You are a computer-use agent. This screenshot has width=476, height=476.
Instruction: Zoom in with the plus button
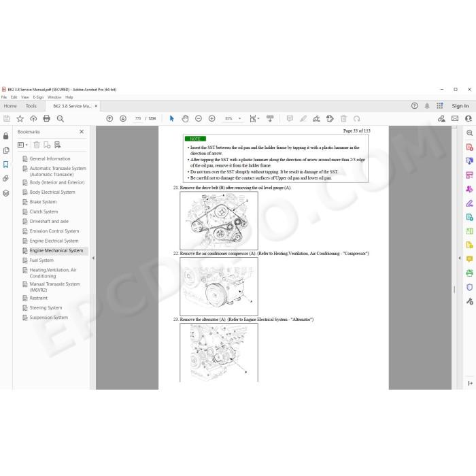(x=212, y=119)
